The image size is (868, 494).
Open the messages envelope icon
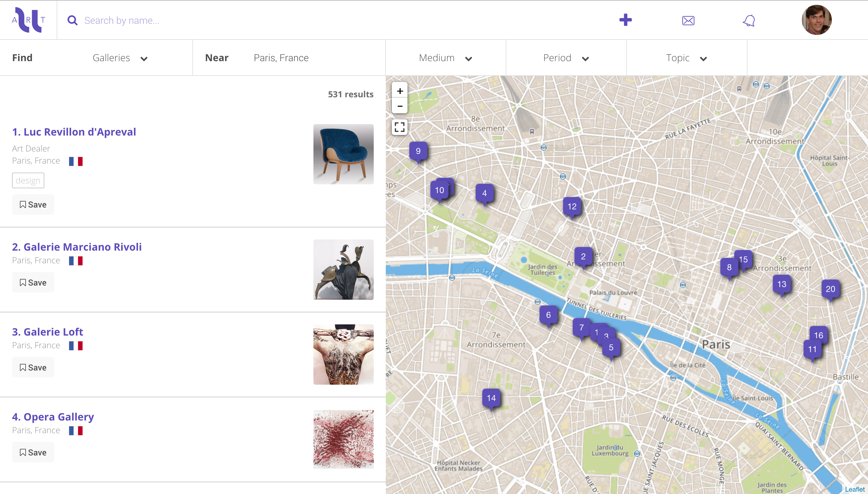coord(688,21)
